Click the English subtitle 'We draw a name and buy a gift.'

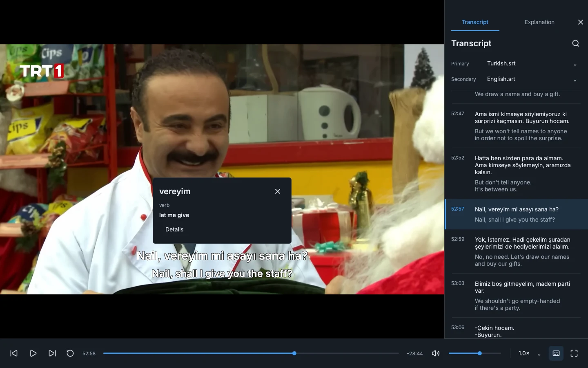click(x=517, y=94)
